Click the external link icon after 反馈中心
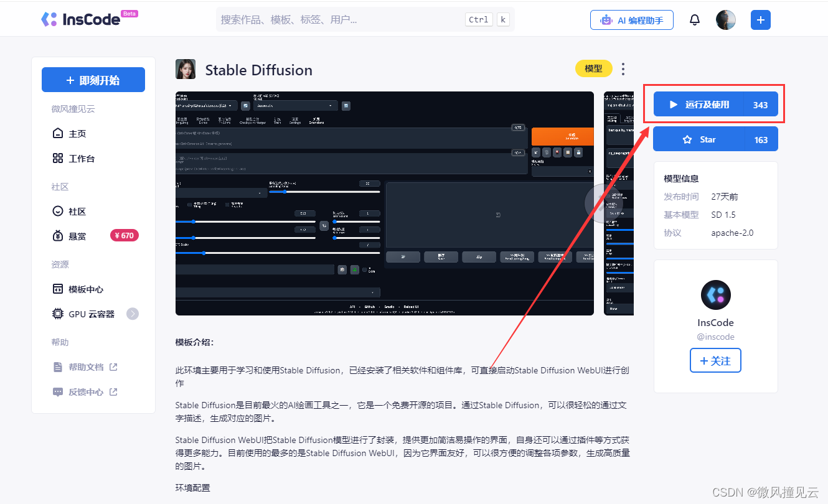Viewport: 828px width, 504px height. [113, 392]
